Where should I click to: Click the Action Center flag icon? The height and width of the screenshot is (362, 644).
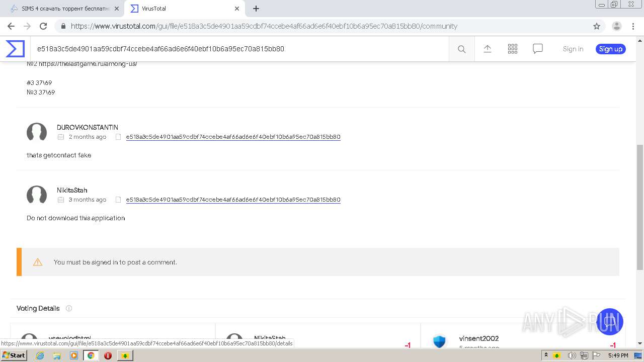click(x=596, y=355)
